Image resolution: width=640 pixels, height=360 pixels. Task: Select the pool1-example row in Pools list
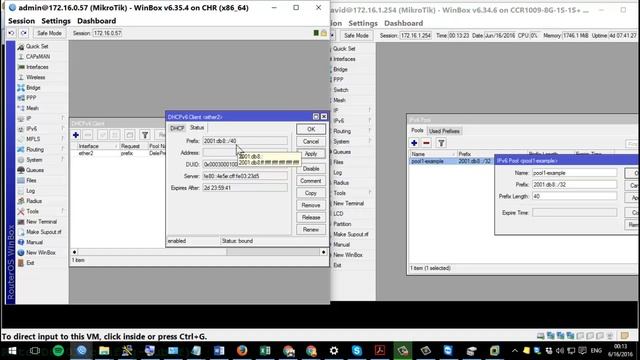451,161
